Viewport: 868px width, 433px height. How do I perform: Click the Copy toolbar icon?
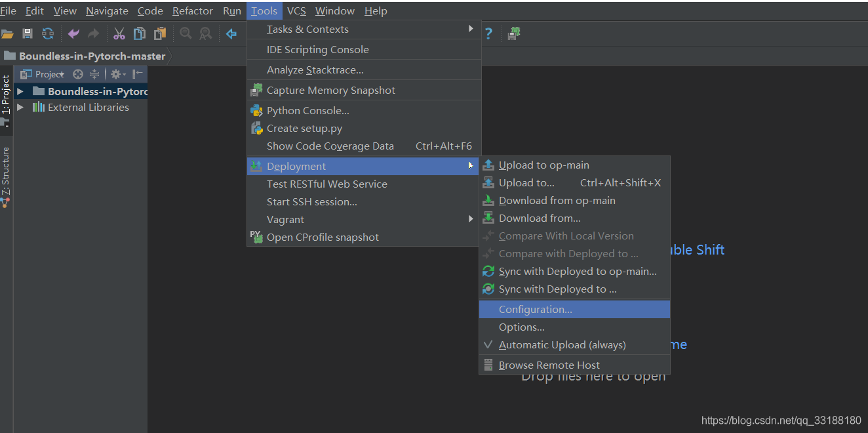tap(140, 33)
